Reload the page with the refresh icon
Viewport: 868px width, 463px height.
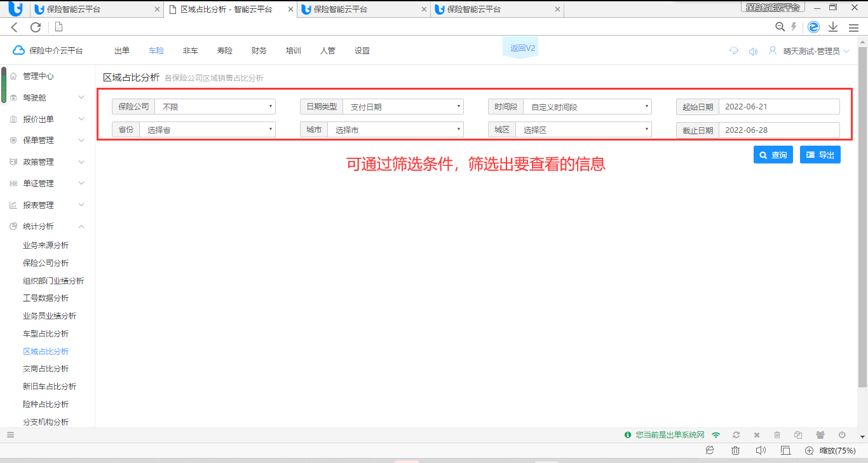tap(36, 27)
